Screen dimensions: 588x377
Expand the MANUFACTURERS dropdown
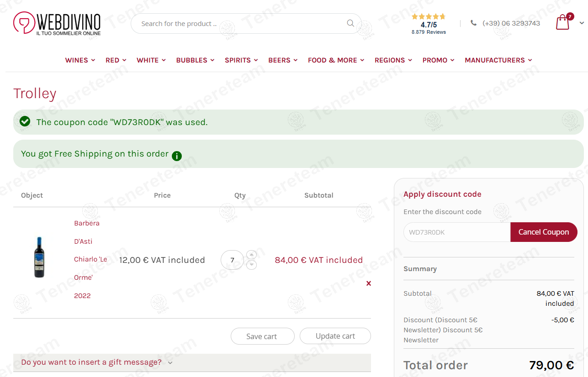pos(498,60)
